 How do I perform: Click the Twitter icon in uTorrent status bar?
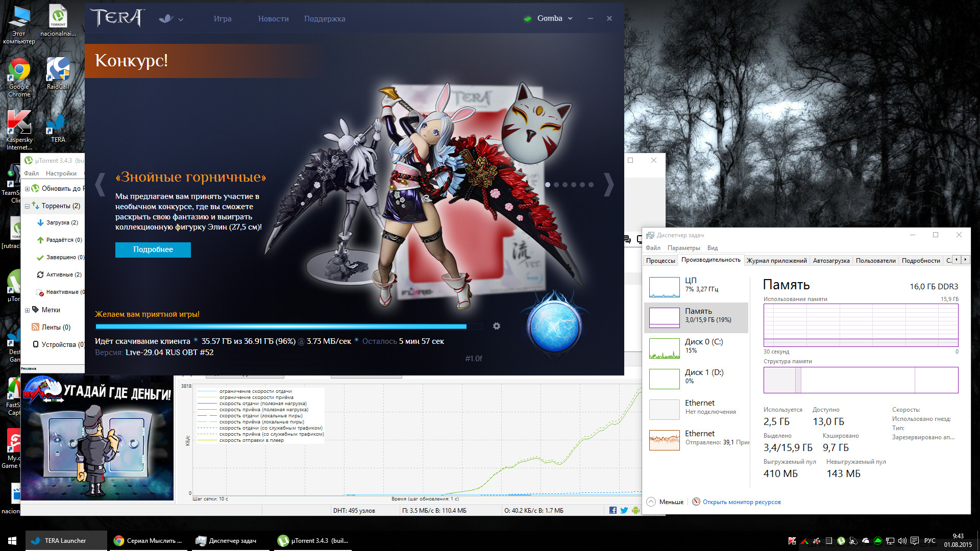624,510
